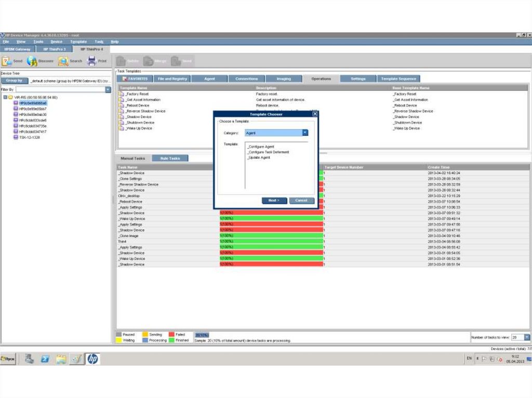Open the Template Sequence tab
This screenshot has height=398, width=532.
click(x=398, y=79)
